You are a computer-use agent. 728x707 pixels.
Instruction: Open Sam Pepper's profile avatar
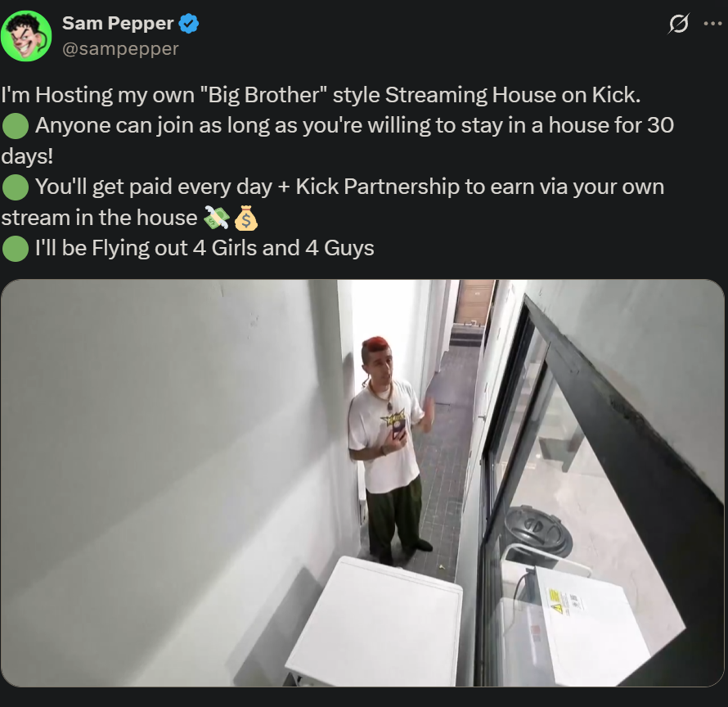(x=26, y=36)
